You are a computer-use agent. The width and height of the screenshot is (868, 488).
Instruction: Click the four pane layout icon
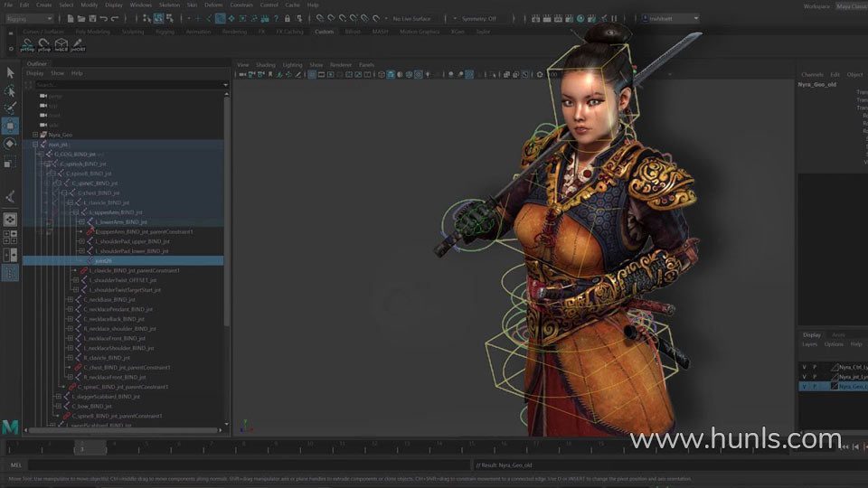coord(10,238)
